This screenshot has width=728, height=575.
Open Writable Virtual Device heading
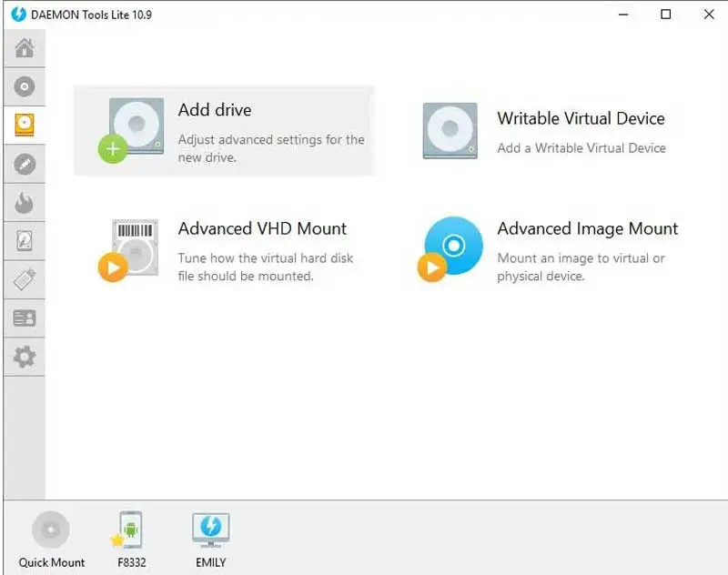pos(581,118)
